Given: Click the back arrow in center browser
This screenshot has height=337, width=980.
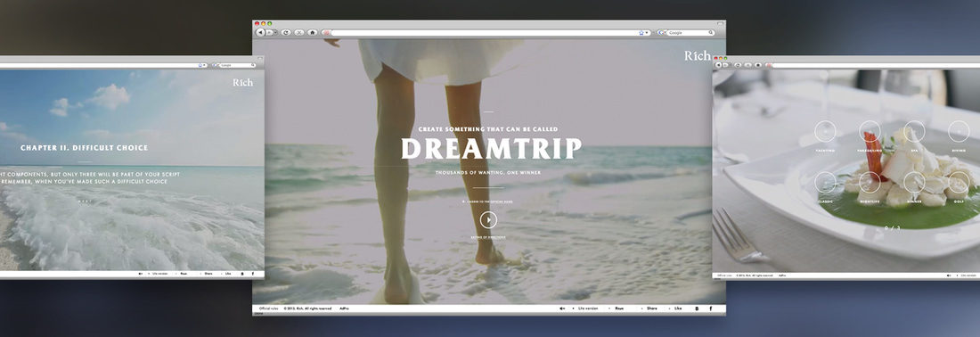Looking at the screenshot, I should (x=261, y=32).
